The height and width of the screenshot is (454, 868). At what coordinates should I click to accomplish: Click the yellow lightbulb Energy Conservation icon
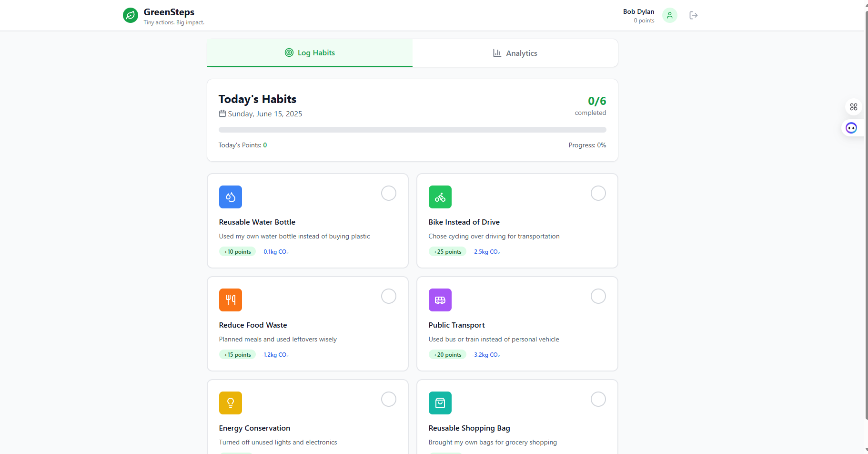pos(231,403)
